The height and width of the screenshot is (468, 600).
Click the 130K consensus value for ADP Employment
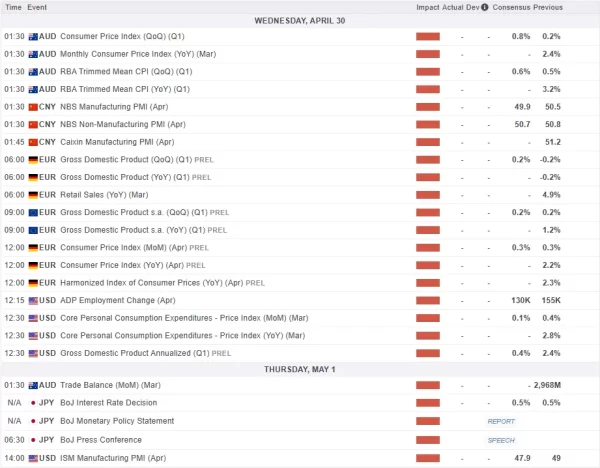pyautogui.click(x=520, y=300)
